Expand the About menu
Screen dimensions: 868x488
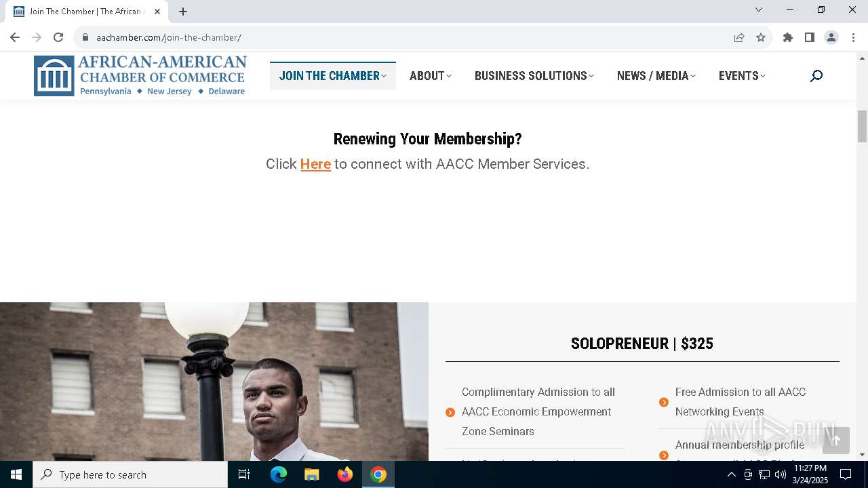431,76
